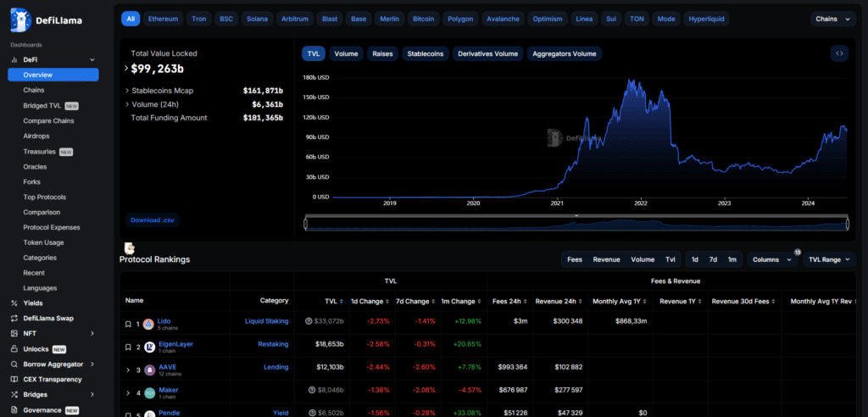Toggle the Revenue option in Protocol Rankings
The height and width of the screenshot is (417, 868).
point(606,259)
